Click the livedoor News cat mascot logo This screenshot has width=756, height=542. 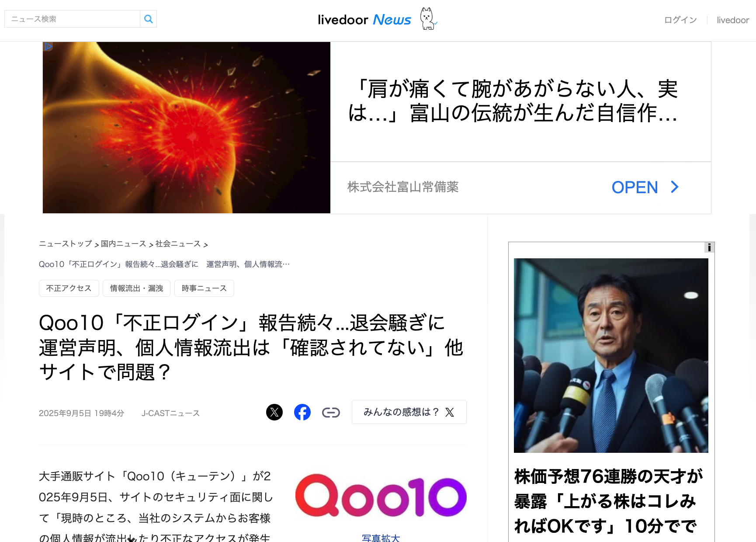[428, 19]
